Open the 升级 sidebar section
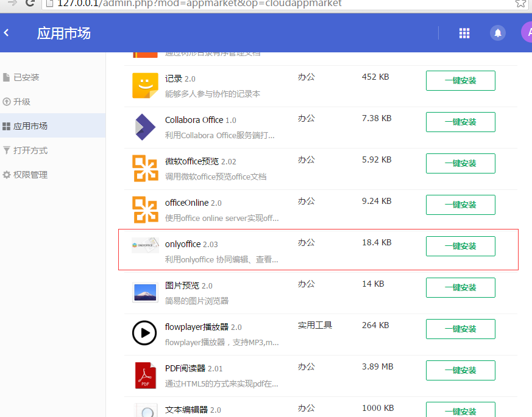 (x=52, y=102)
